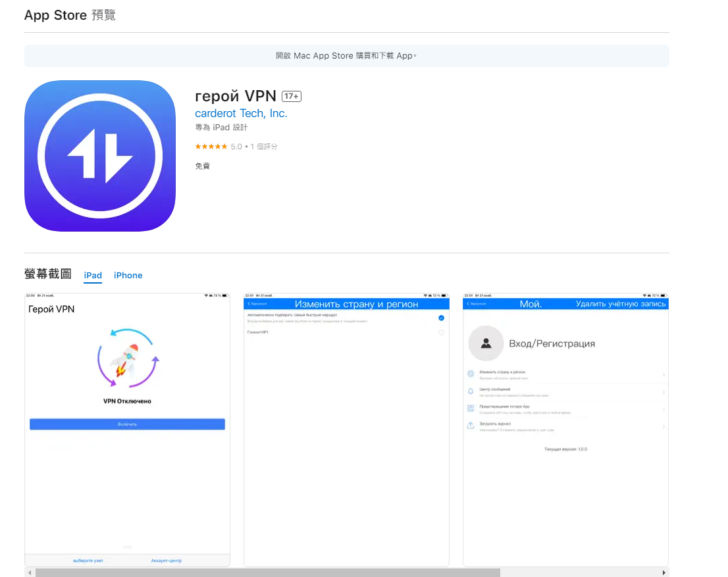Click the 專為 iPad 設計 label
The height and width of the screenshot is (577, 728).
click(x=221, y=128)
